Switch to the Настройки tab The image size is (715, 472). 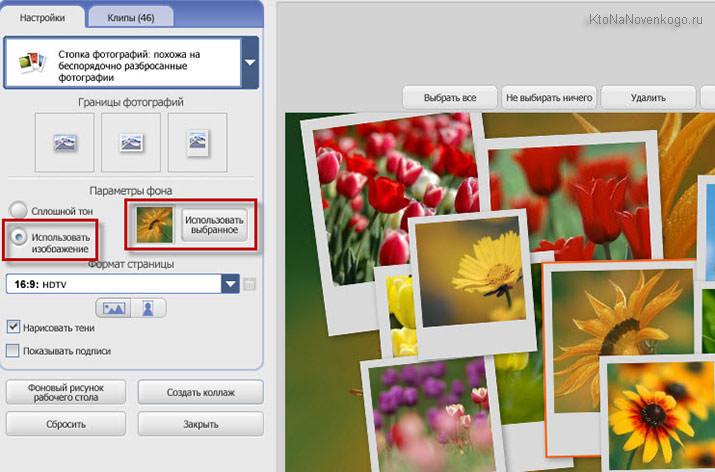(x=42, y=18)
